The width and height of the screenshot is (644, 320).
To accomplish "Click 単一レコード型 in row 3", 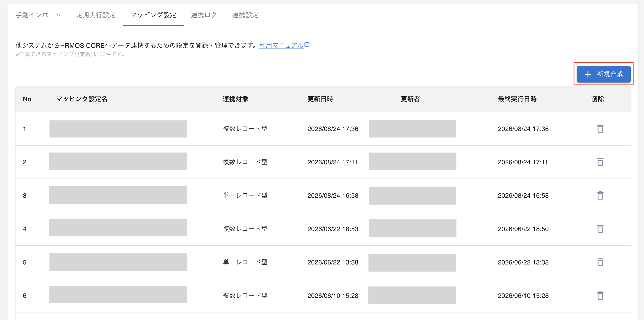I will [x=245, y=195].
